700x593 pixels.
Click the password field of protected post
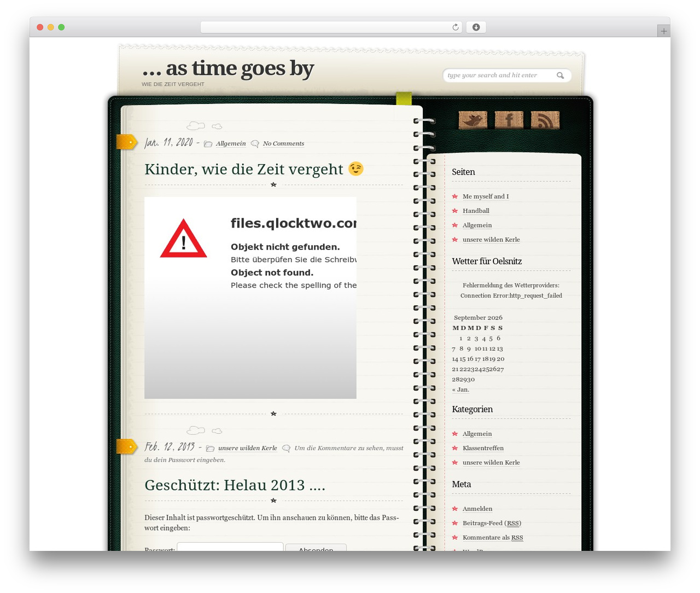pyautogui.click(x=230, y=547)
